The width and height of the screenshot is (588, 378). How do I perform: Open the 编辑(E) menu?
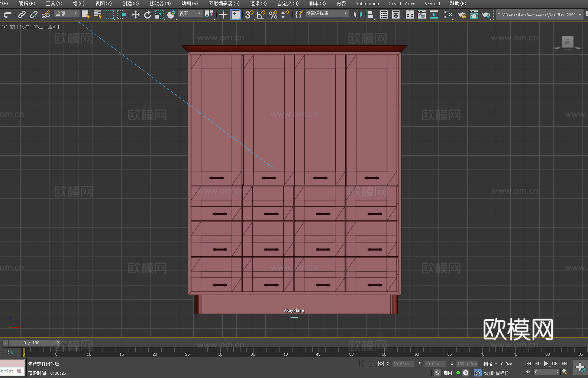click(x=27, y=3)
